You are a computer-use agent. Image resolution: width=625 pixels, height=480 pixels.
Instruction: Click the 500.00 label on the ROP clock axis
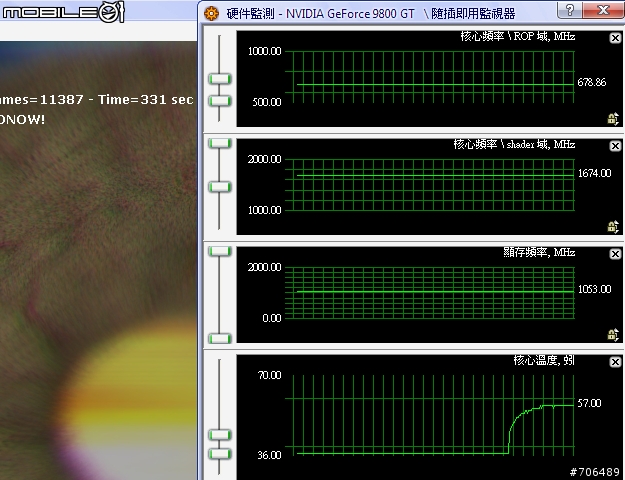click(267, 102)
